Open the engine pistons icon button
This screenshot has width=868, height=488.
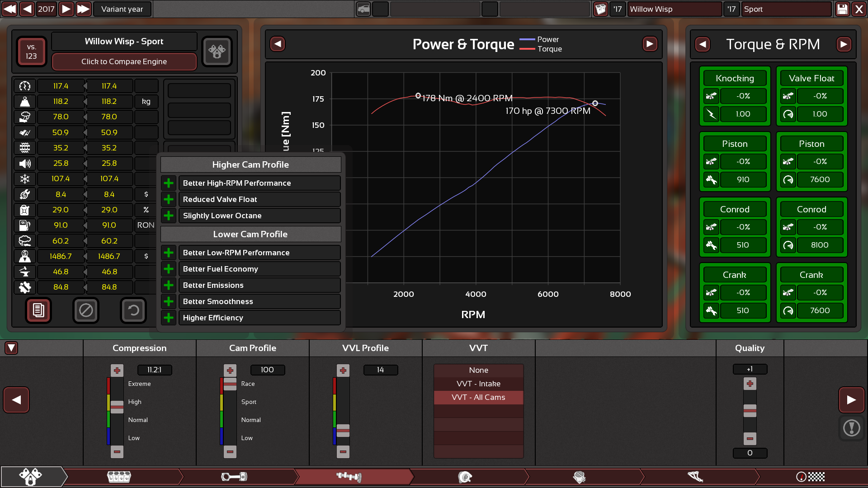tap(217, 52)
